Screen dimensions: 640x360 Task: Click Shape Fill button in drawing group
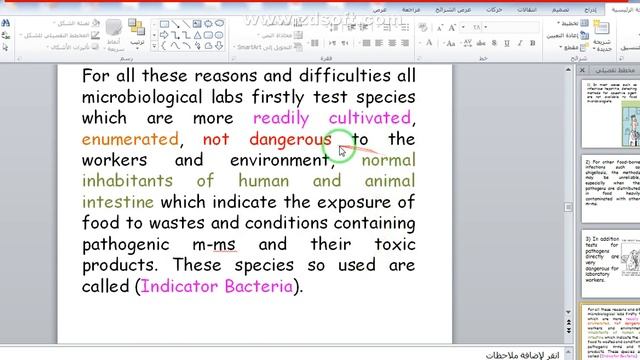click(77, 23)
